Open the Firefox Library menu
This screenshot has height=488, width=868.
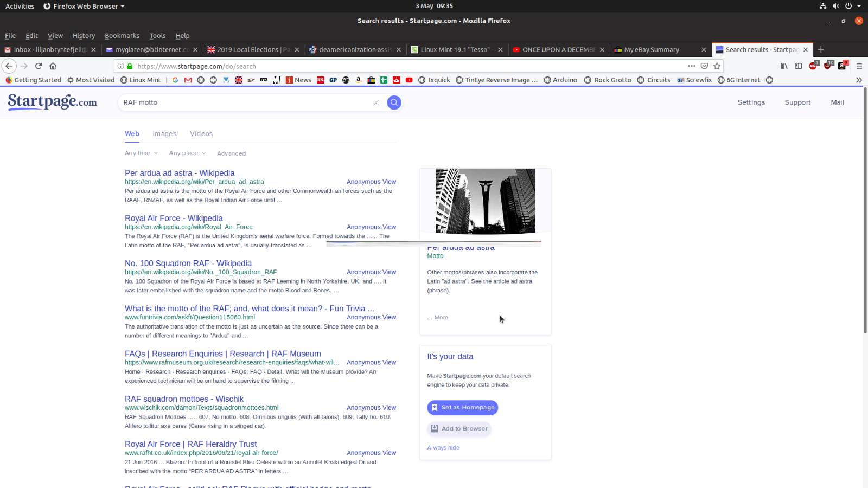point(784,66)
